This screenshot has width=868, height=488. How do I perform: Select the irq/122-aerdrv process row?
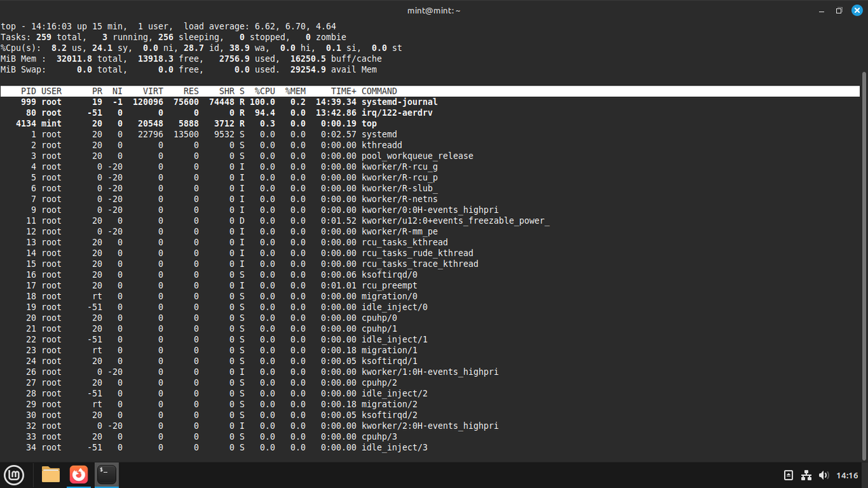click(x=430, y=113)
